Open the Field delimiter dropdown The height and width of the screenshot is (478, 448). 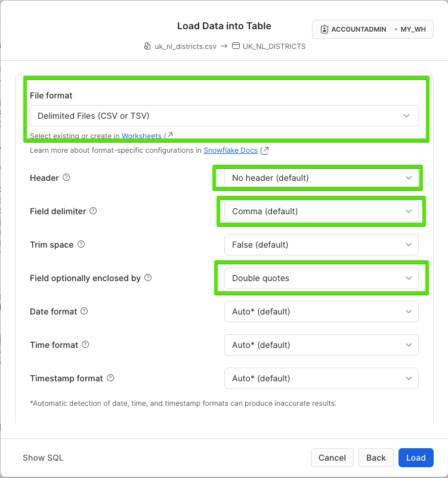(x=321, y=211)
